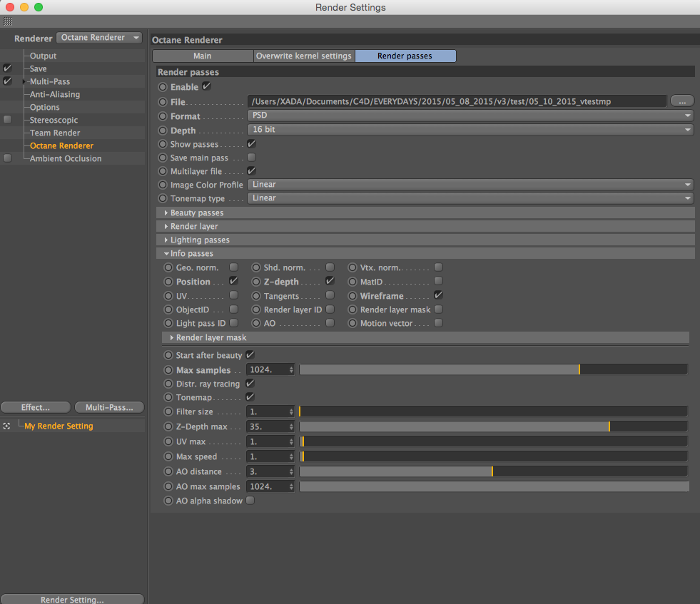
Task: Click the animation circle beside Start after beauty
Action: click(168, 355)
